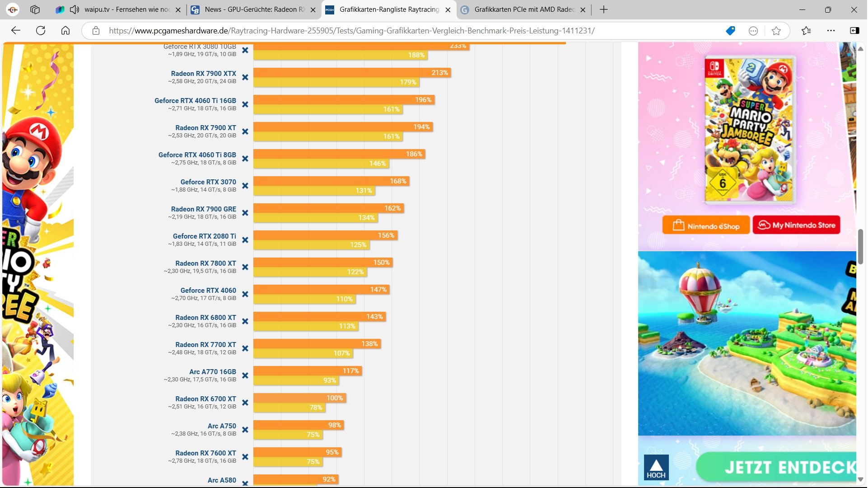Open a new browser tab

[604, 9]
